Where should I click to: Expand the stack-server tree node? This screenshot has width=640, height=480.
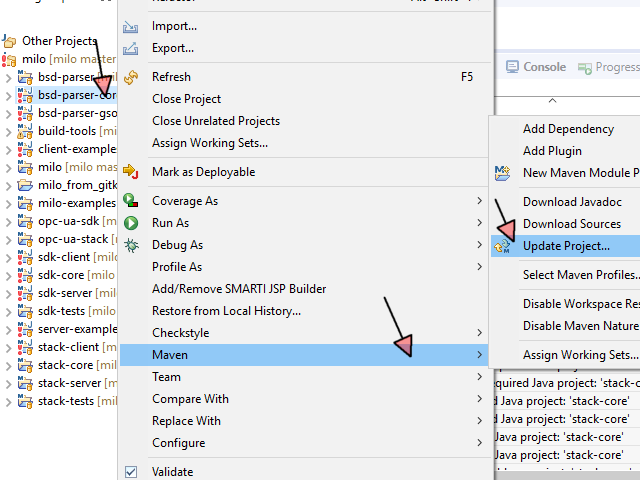pyautogui.click(x=8, y=383)
